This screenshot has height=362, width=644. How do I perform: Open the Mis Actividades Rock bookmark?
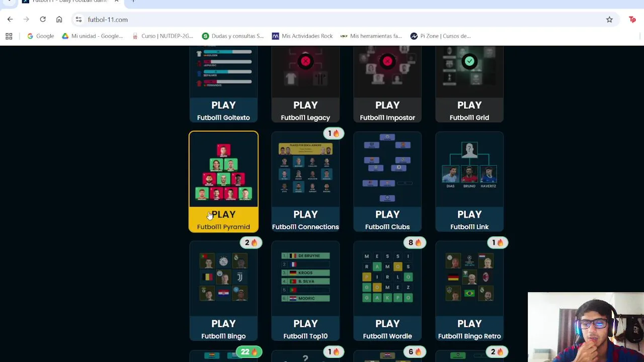(302, 36)
